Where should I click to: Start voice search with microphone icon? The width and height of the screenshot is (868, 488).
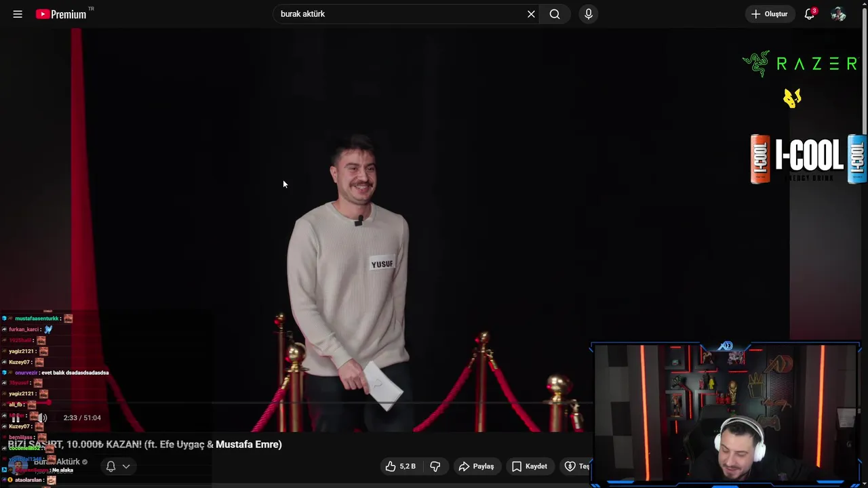pyautogui.click(x=589, y=14)
